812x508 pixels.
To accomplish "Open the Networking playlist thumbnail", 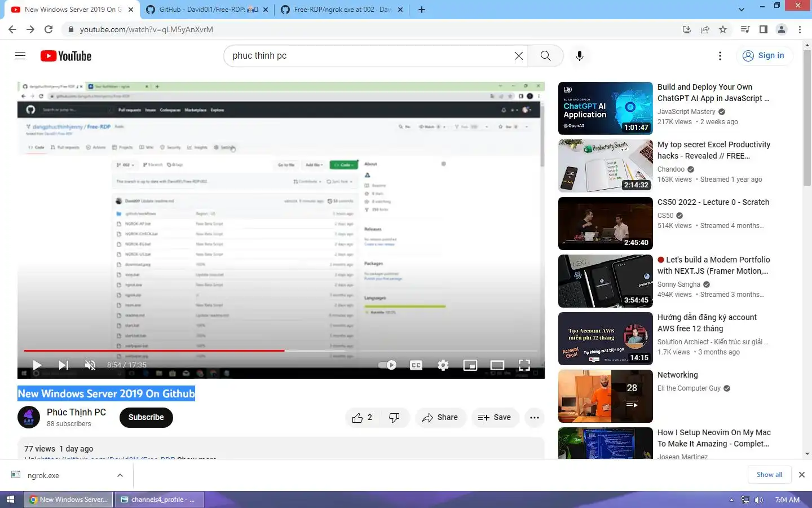I will pos(606,396).
